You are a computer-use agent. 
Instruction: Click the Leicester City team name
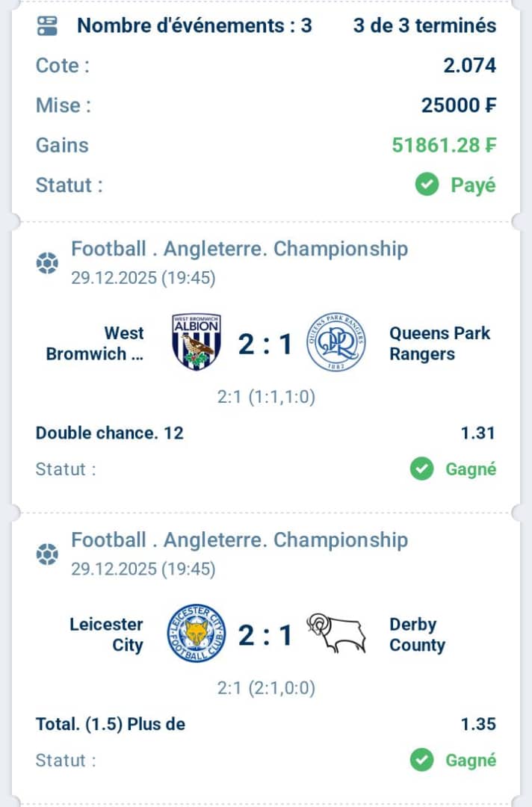click(x=106, y=634)
